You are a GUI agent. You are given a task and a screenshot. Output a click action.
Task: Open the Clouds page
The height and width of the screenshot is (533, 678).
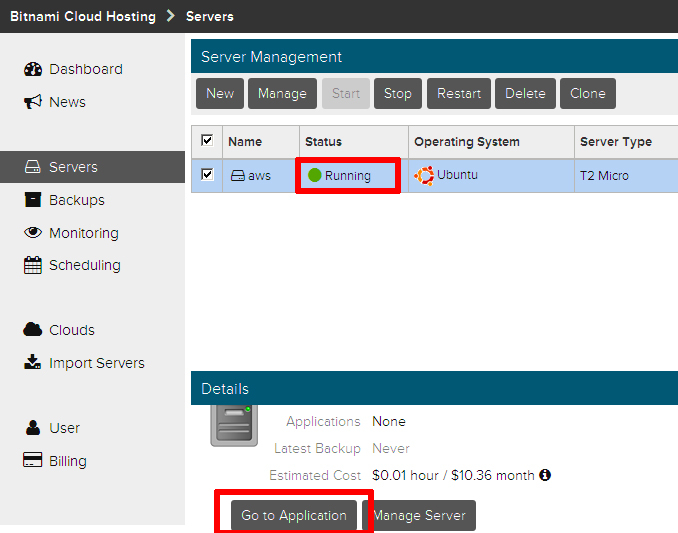(x=72, y=330)
